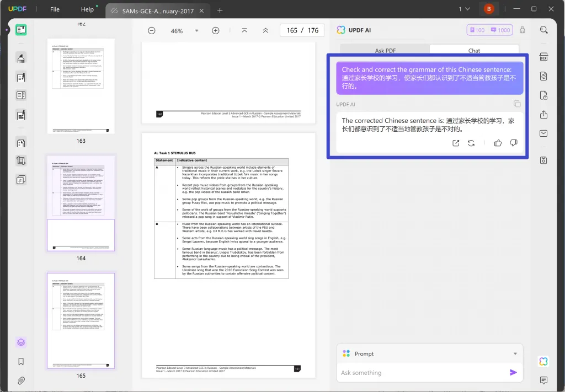The width and height of the screenshot is (565, 392).
Task: Open the zoom level dropdown arrow
Action: pos(197,30)
